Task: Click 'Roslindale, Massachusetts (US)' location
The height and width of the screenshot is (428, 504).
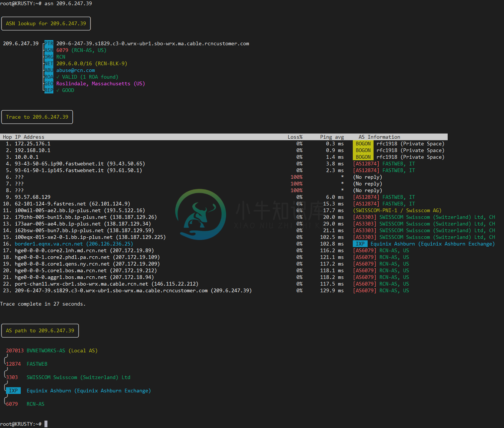Action: 101,83
